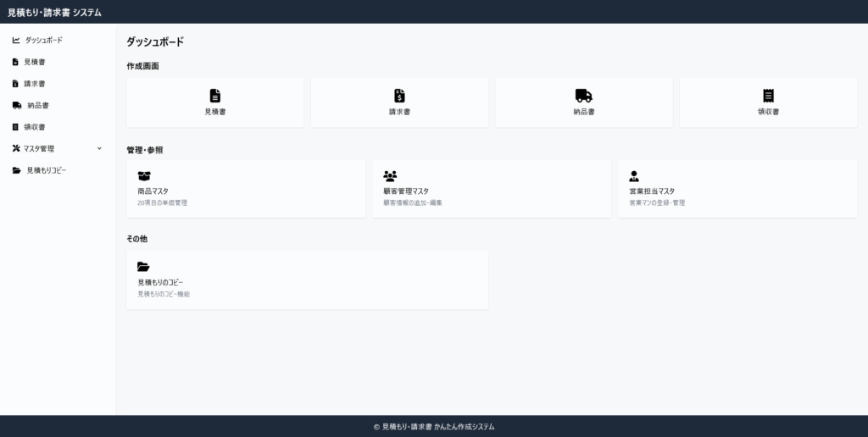
Task: Click the 見積もりのコピー機能 card description
Action: 164,294
